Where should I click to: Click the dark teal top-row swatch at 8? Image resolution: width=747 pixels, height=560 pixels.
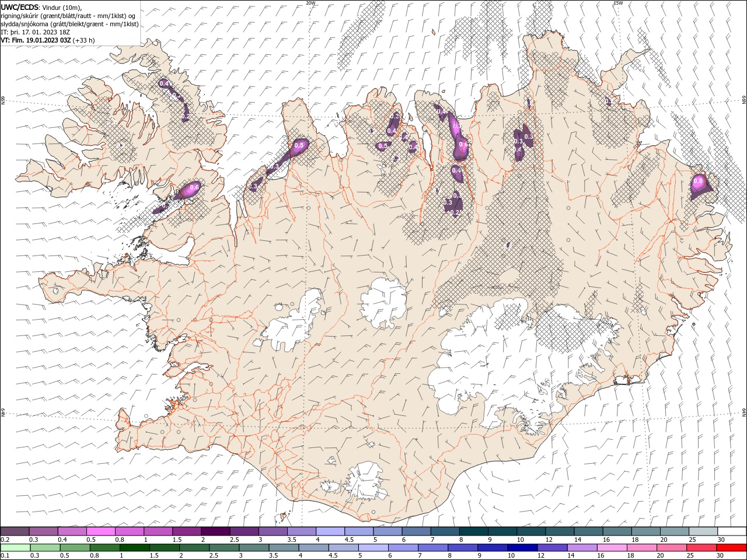tap(473, 531)
